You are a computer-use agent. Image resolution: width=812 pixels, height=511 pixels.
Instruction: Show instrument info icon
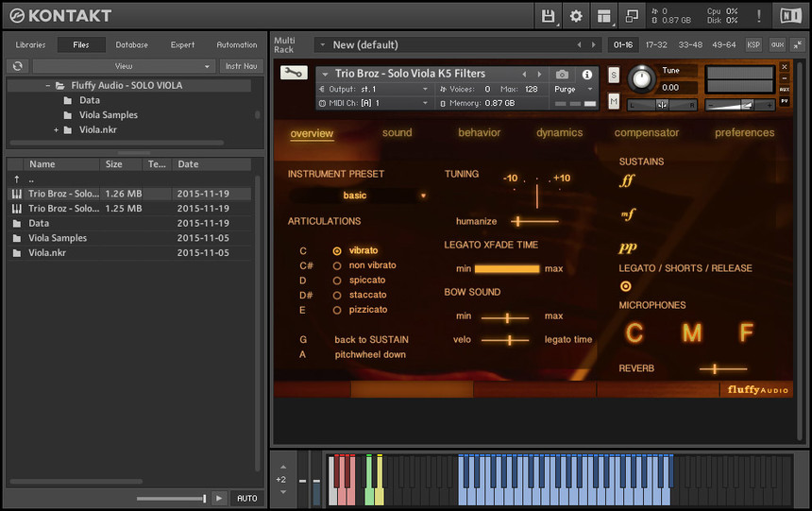(x=586, y=75)
